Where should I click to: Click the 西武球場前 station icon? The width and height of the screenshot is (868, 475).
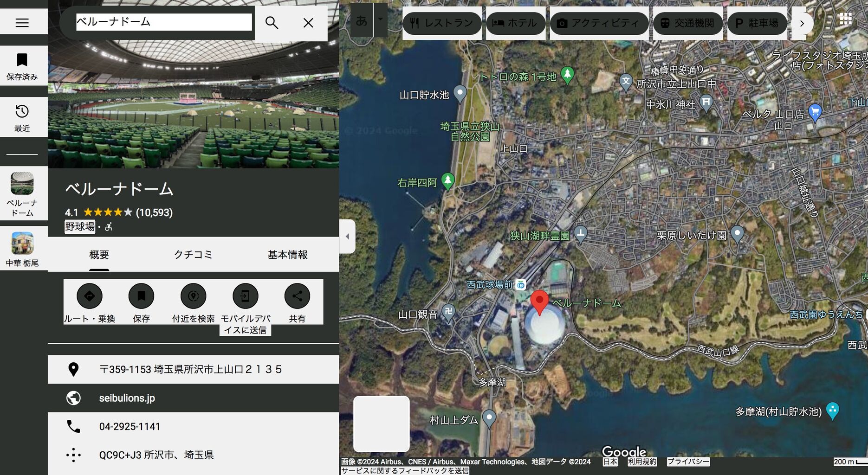[x=521, y=285]
